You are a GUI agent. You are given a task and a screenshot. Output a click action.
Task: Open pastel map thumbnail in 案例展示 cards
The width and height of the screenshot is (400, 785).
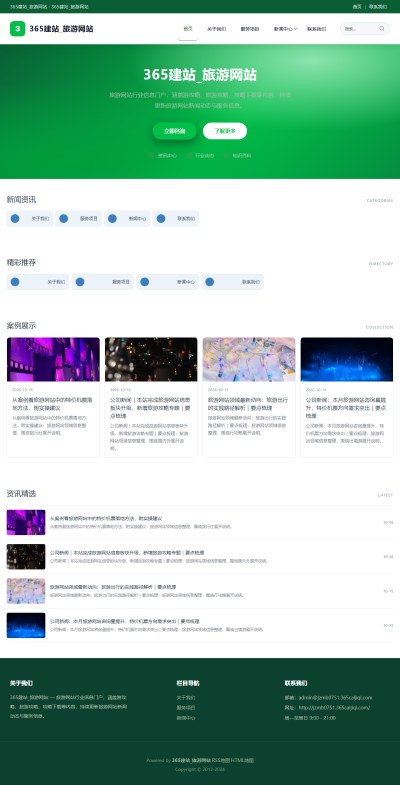click(249, 359)
